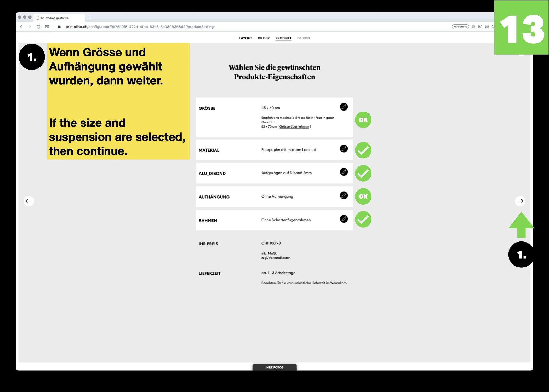Screen dimensions: 549x392
Task: Edit the Rahmen frame setting
Action: tap(344, 219)
